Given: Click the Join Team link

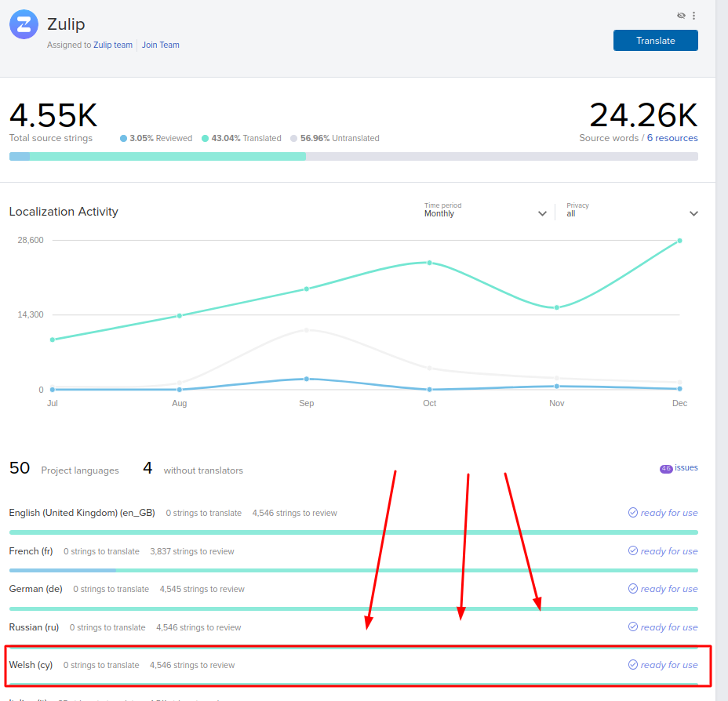Looking at the screenshot, I should (x=160, y=45).
